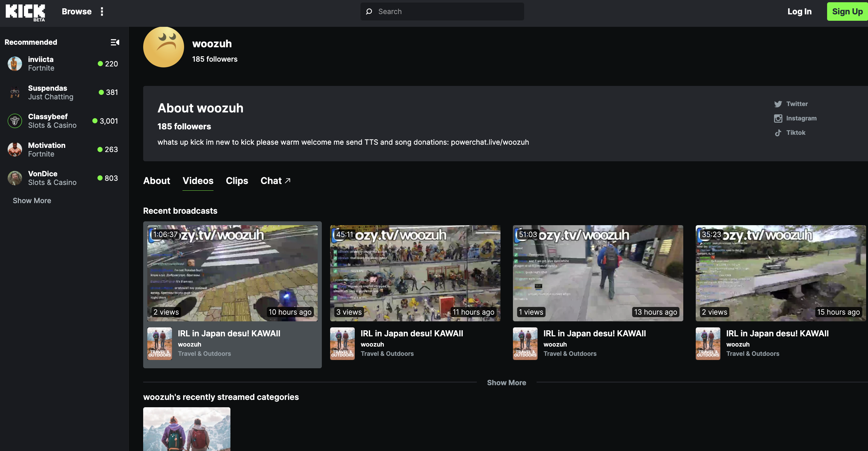Click the Kick logo home icon
Screen dimensions: 868x451
pos(25,12)
